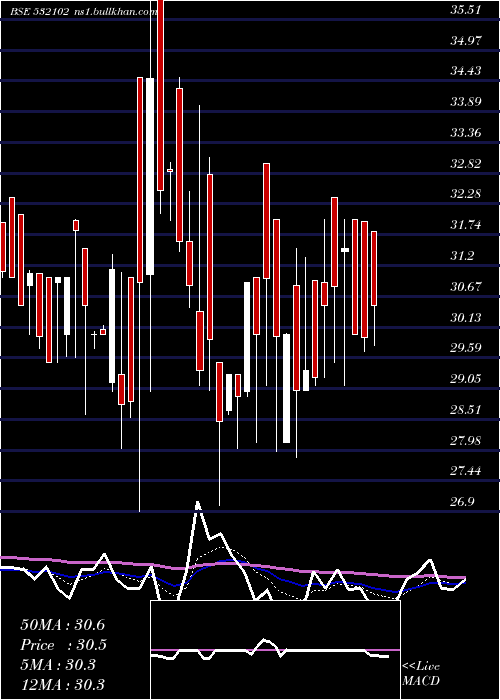The width and height of the screenshot is (500, 700).
Task: Click the 30.13 price axis label
Action: coord(466,318)
